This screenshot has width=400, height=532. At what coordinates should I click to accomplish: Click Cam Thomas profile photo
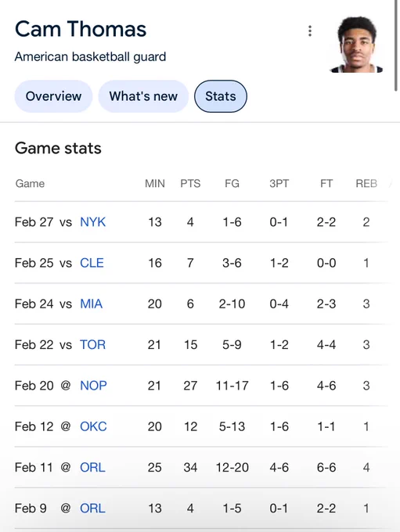coord(357,45)
